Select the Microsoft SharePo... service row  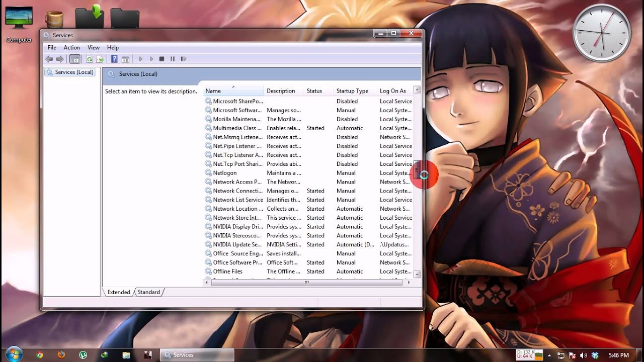click(x=308, y=101)
